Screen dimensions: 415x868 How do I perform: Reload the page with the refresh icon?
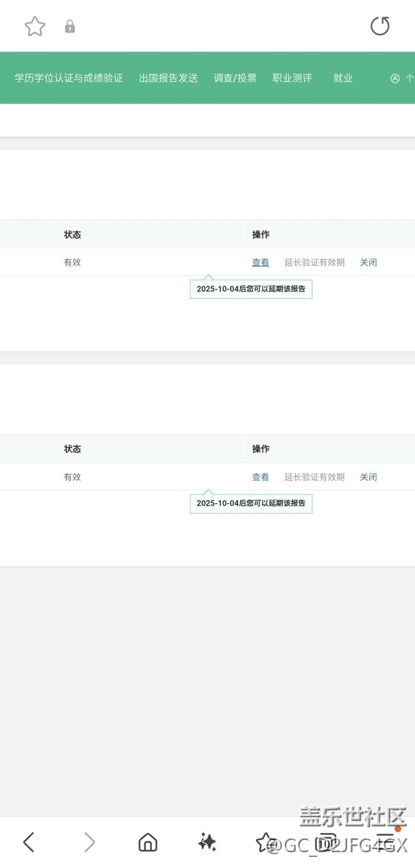tap(380, 26)
